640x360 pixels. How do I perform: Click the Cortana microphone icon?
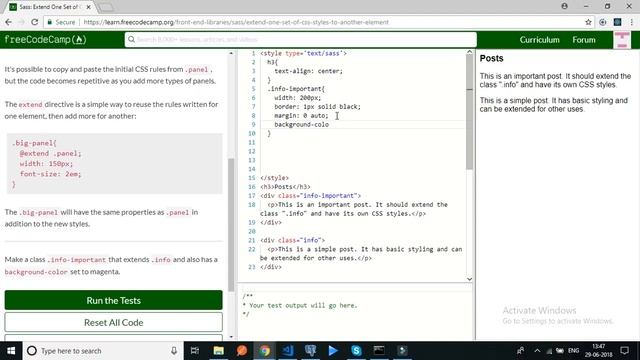(x=174, y=351)
